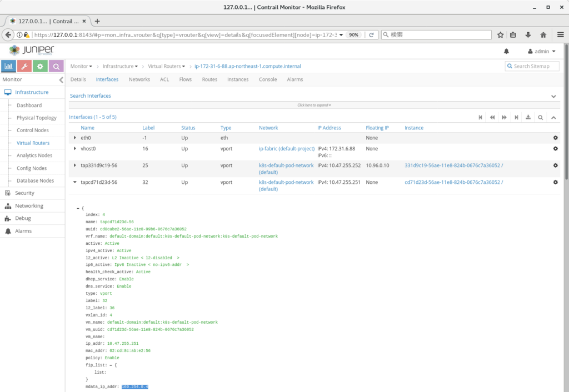The width and height of the screenshot is (569, 392).
Task: Bookmark this page with the star icon
Action: point(501,35)
